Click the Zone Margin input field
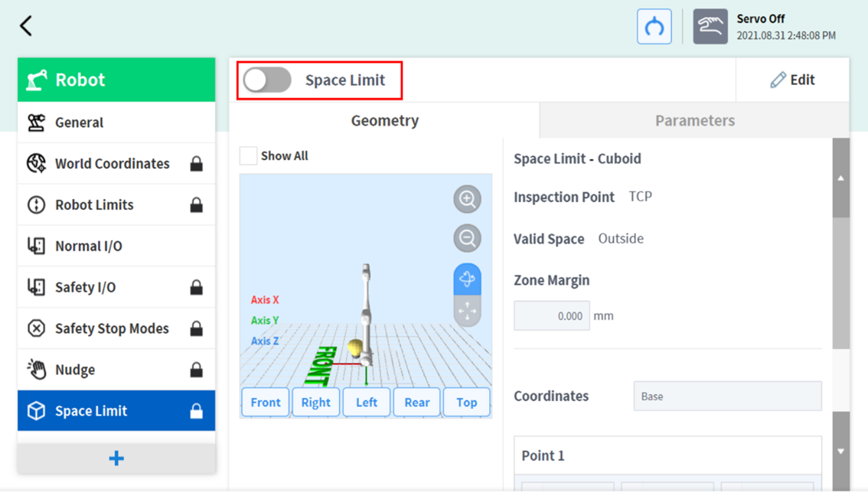The width and height of the screenshot is (868, 493). (551, 315)
